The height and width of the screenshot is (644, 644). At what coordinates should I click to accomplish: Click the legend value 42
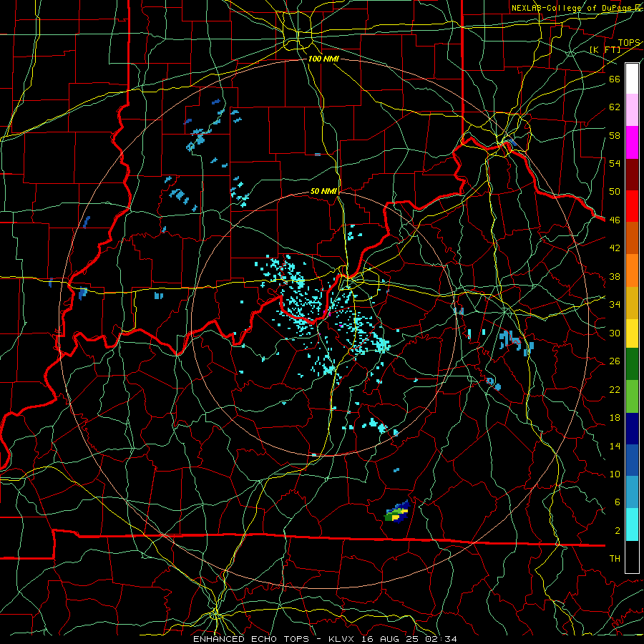pos(615,248)
